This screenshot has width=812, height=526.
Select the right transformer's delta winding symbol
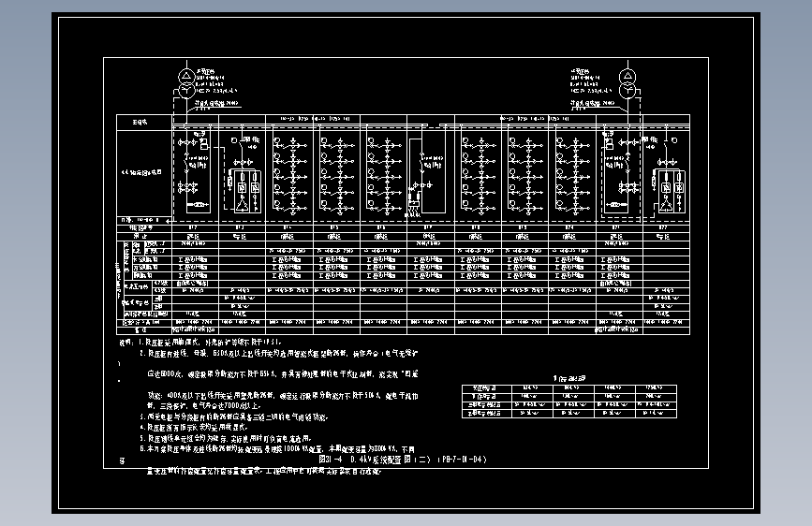pyautogui.click(x=627, y=77)
